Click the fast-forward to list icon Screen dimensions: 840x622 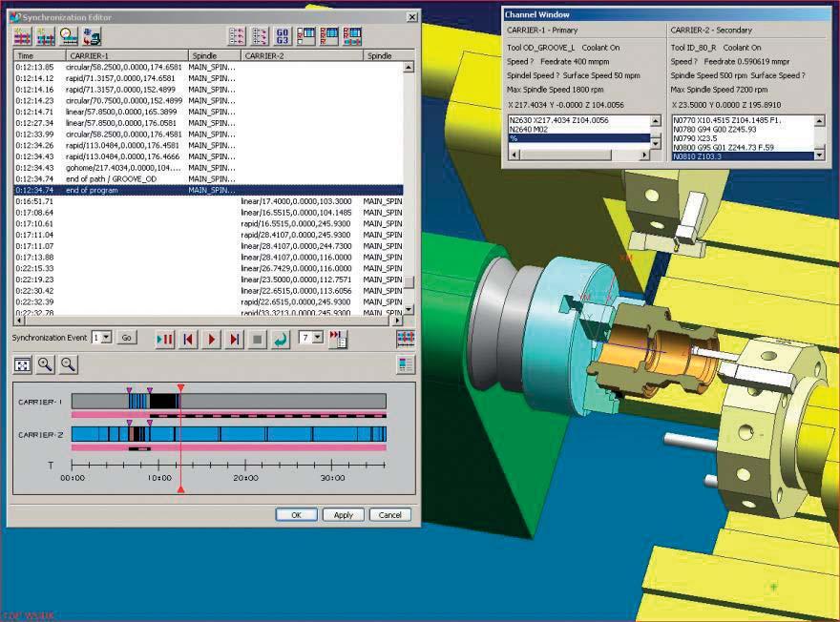339,340
